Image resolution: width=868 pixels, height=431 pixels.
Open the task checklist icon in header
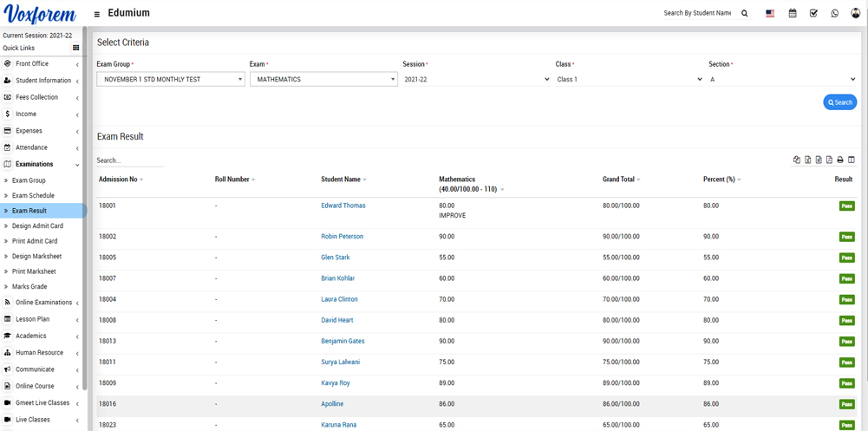point(813,14)
